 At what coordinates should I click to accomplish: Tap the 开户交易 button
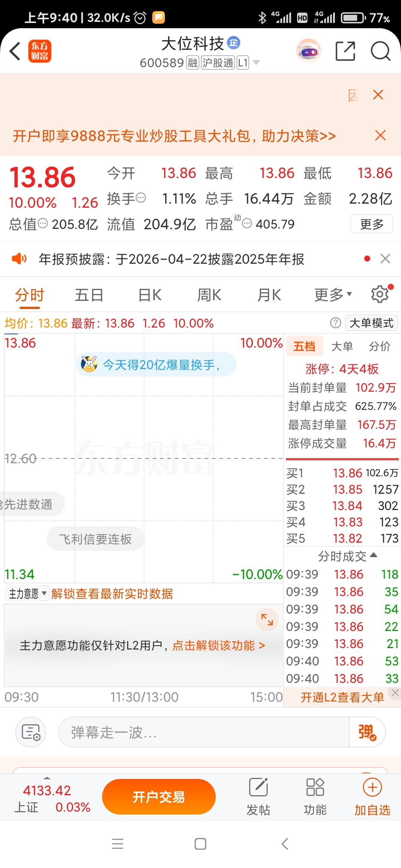159,796
